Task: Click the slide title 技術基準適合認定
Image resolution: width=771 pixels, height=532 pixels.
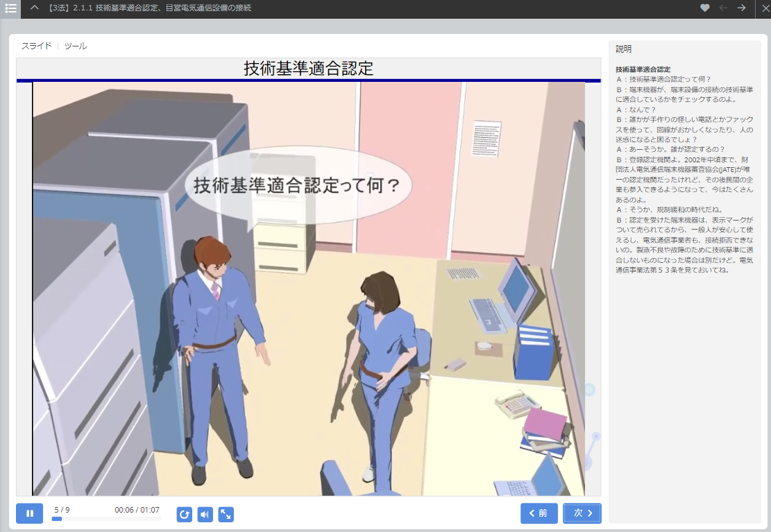Action: pos(308,69)
